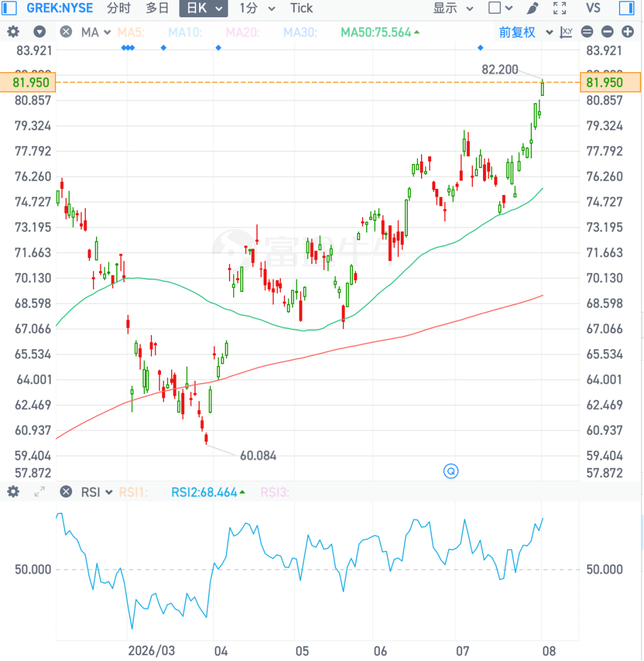
Task: Switch to 多日 multi-day tab
Action: tap(157, 8)
